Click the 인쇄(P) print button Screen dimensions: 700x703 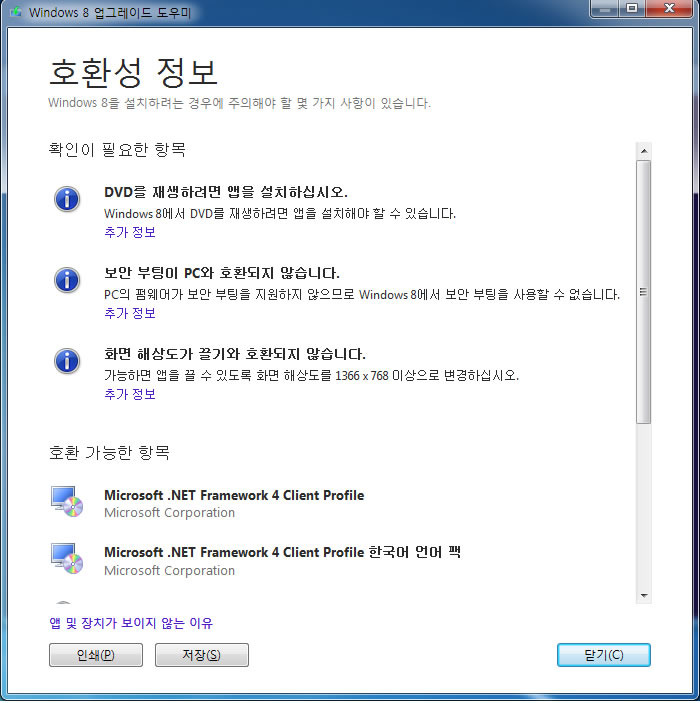[96, 655]
